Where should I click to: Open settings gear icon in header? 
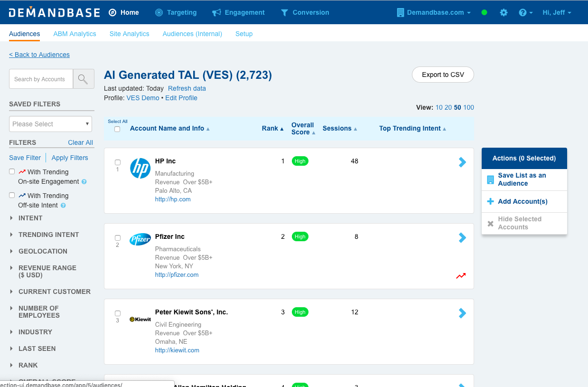coord(504,12)
